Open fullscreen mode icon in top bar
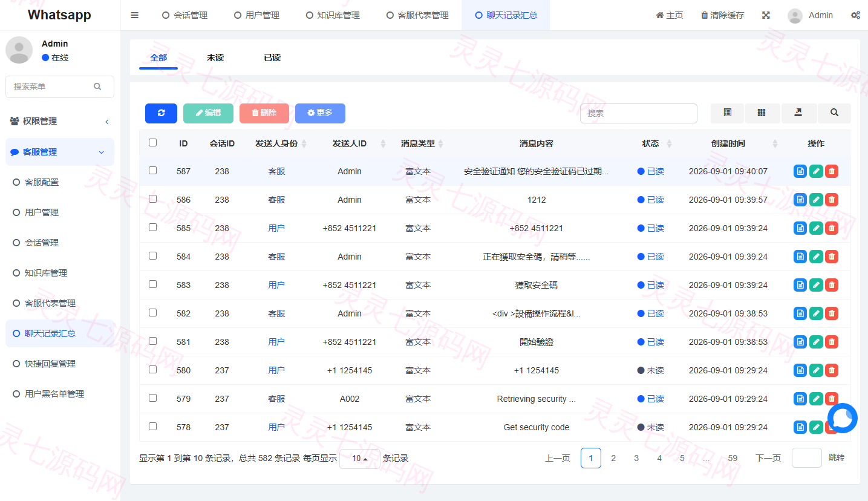 coord(766,15)
